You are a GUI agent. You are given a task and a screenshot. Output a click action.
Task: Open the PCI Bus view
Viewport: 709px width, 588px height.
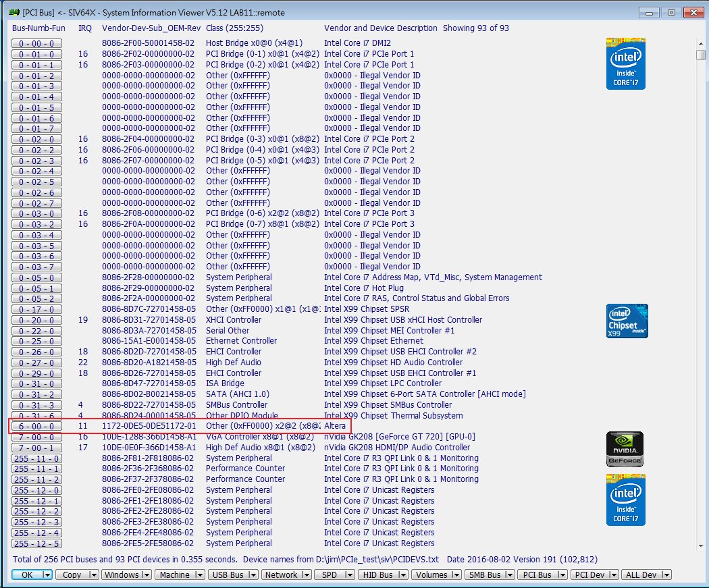point(537,574)
